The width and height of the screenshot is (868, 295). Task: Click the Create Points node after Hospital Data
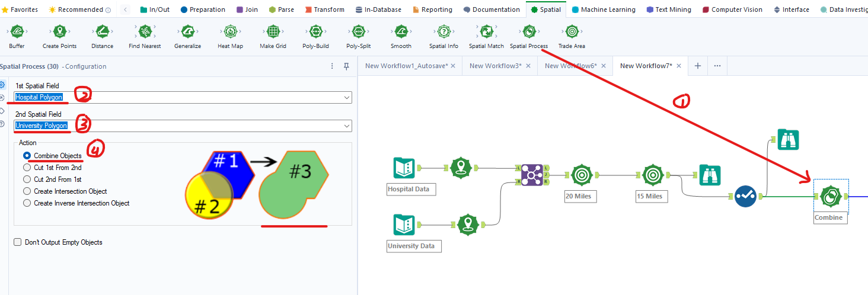point(461,168)
